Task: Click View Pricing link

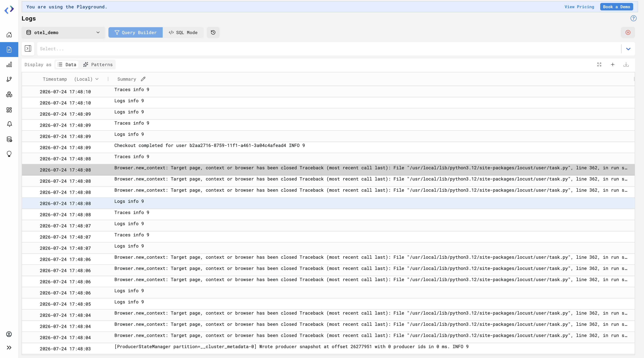Action: (579, 7)
